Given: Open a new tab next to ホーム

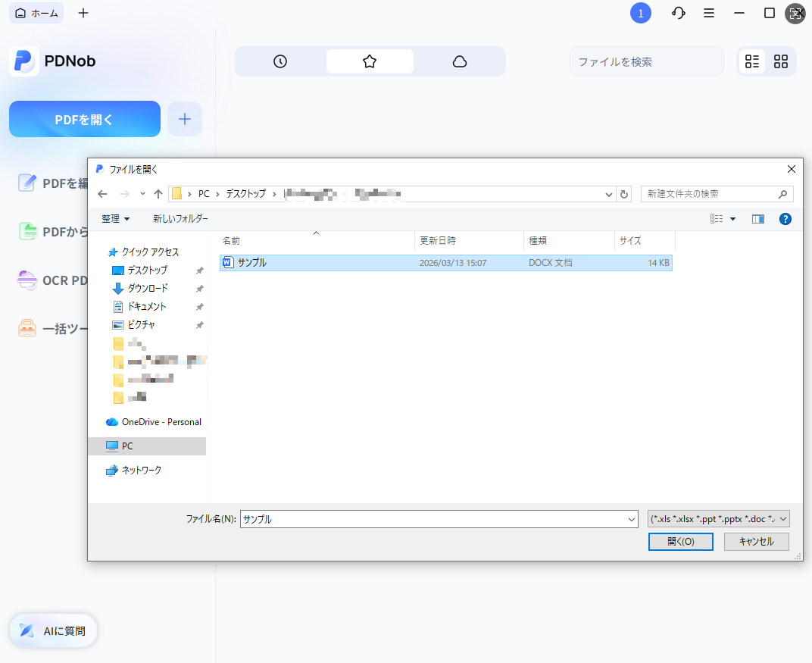Looking at the screenshot, I should [83, 13].
